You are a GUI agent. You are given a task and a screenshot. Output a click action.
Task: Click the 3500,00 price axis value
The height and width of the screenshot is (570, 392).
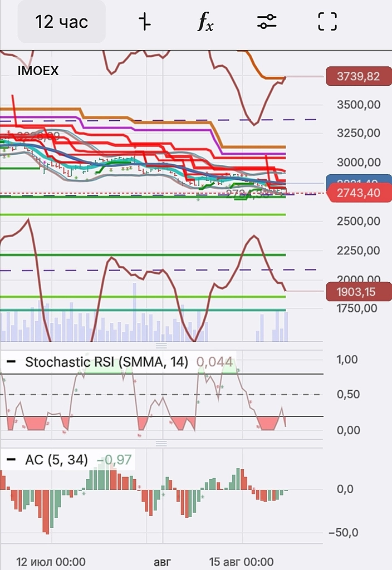coord(359,105)
